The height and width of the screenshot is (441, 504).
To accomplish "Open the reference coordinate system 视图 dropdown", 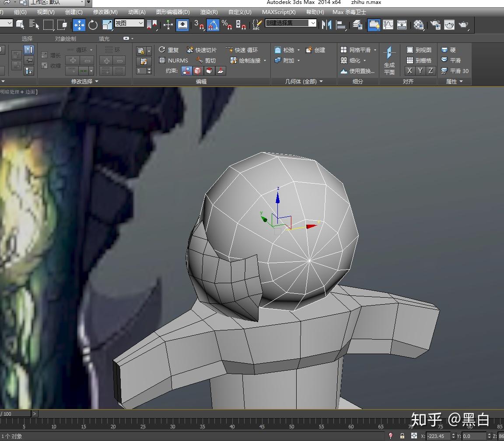I will [x=129, y=23].
